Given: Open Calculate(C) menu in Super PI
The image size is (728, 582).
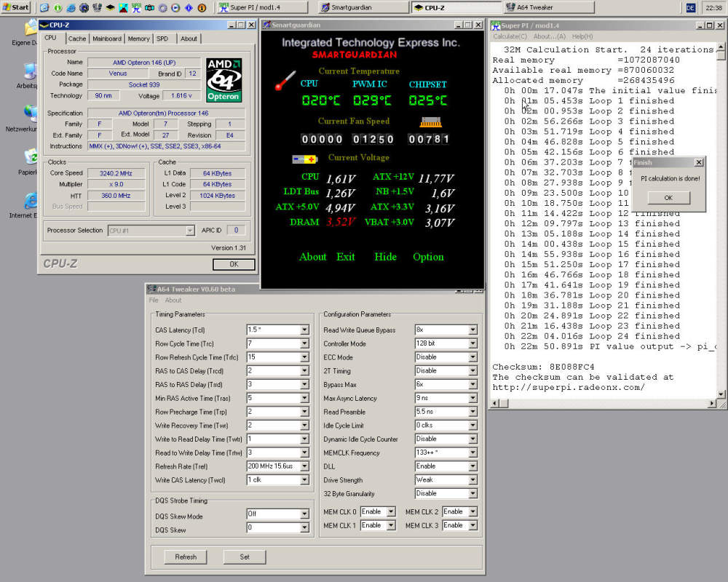Looking at the screenshot, I should click(x=510, y=36).
